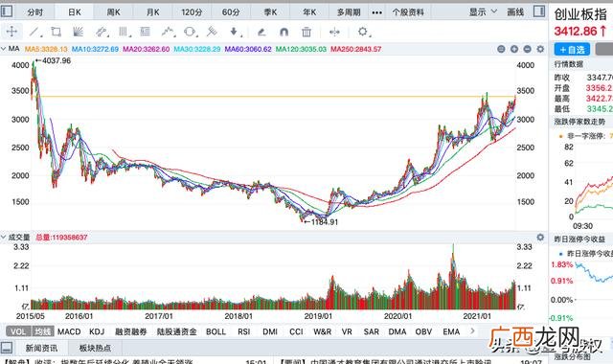Switch to 日K tab
This screenshot has width=613, height=364.
(x=75, y=12)
